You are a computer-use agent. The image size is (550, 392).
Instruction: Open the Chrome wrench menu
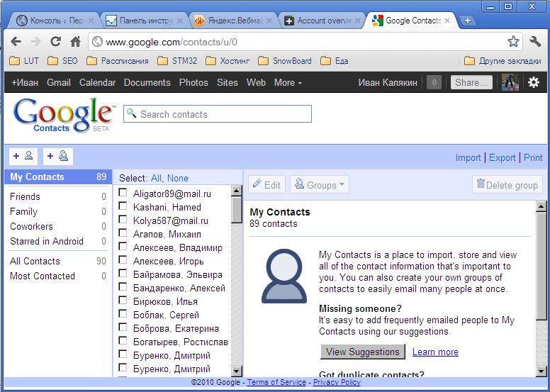coord(535,42)
